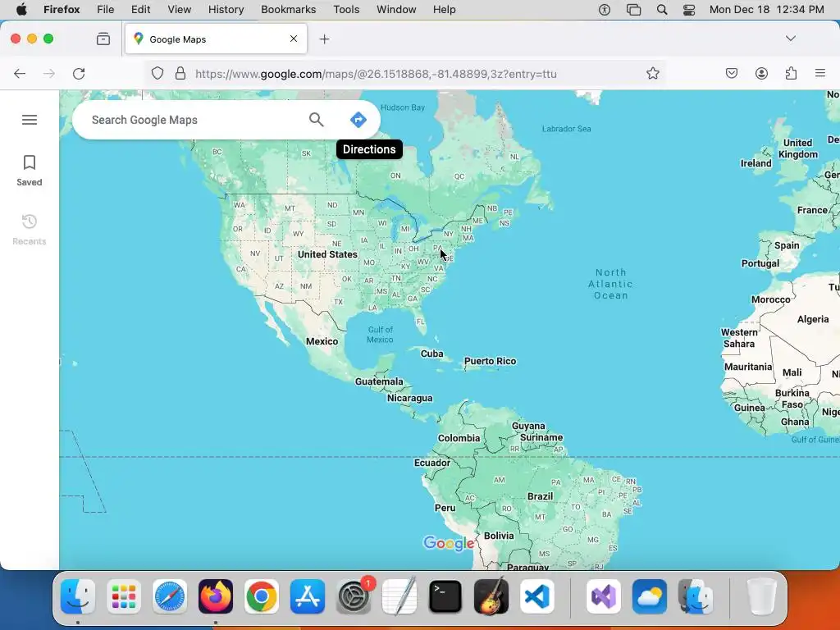This screenshot has height=630, width=840.
Task: Click the North Atlantic Ocean label
Action: (x=610, y=284)
